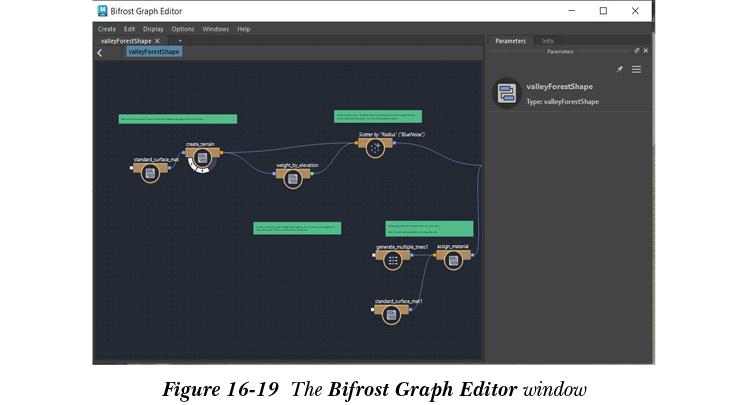
Task: Open the hamburger menu in Parameters panel
Action: [x=636, y=69]
